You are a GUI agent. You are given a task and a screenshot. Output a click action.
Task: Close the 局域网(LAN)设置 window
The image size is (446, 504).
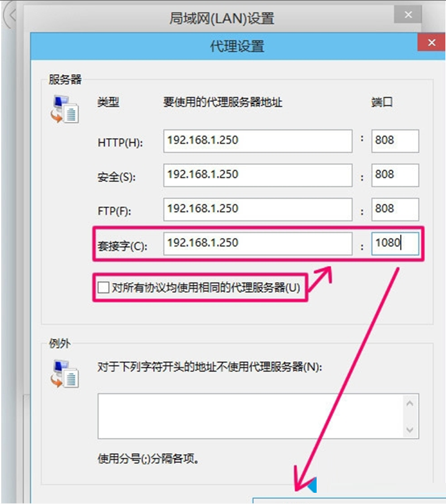(408, 14)
